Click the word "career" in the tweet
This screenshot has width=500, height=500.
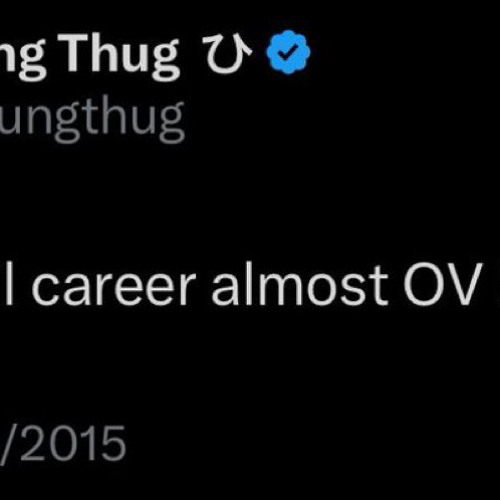pos(113,288)
